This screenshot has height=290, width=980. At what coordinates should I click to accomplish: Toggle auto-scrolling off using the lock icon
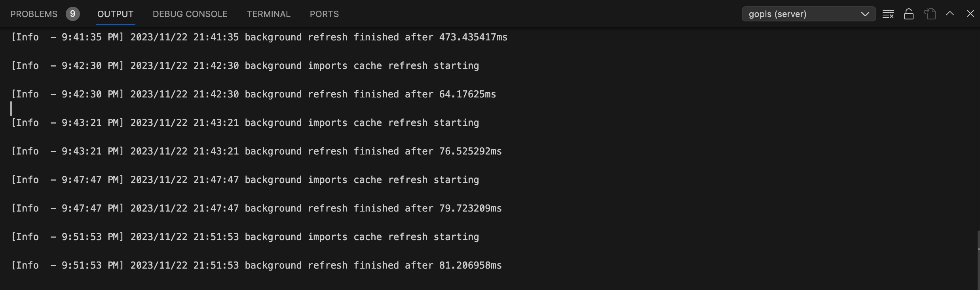[x=908, y=13]
